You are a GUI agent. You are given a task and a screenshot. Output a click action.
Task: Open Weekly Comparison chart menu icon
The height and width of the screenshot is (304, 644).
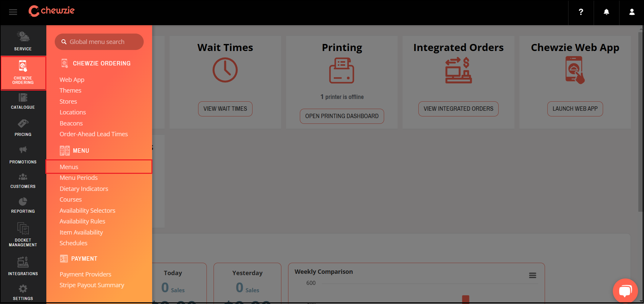[533, 275]
